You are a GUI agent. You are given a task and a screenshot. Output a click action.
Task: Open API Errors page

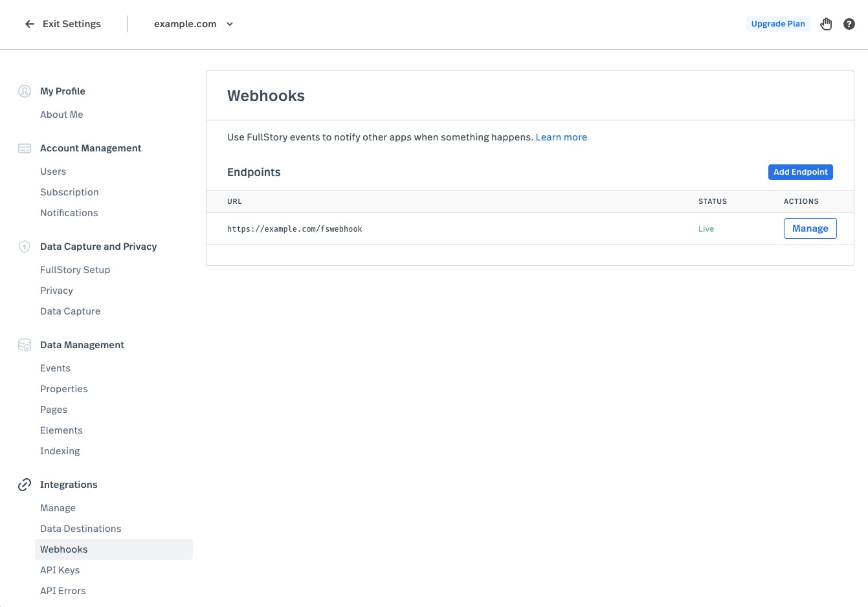63,591
